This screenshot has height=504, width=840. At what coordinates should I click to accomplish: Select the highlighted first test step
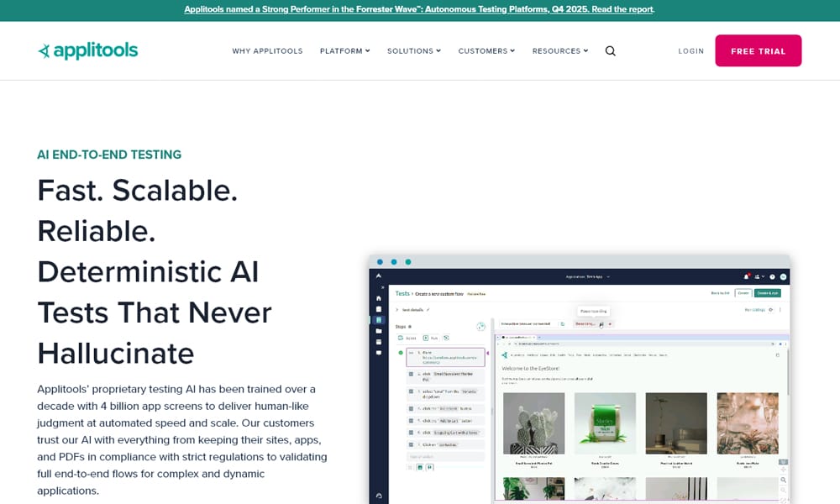[445, 356]
